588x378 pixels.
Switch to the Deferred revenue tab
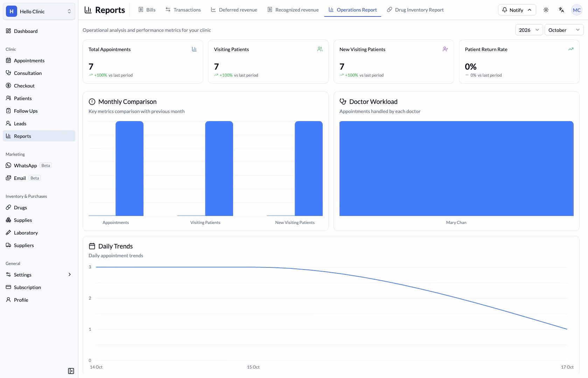234,10
